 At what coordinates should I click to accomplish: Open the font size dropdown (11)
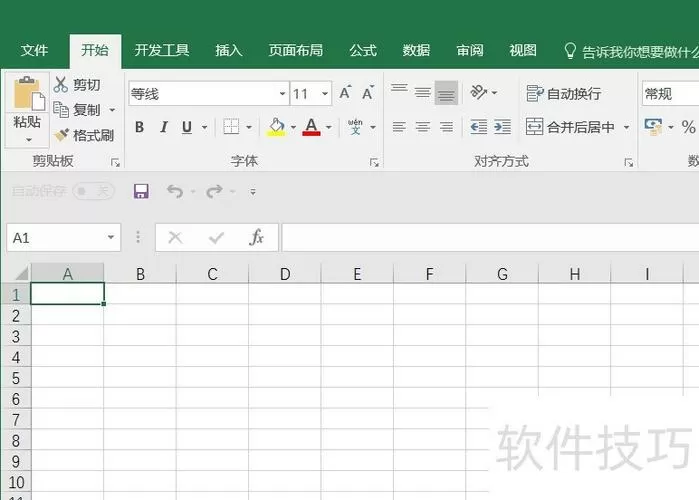325,94
